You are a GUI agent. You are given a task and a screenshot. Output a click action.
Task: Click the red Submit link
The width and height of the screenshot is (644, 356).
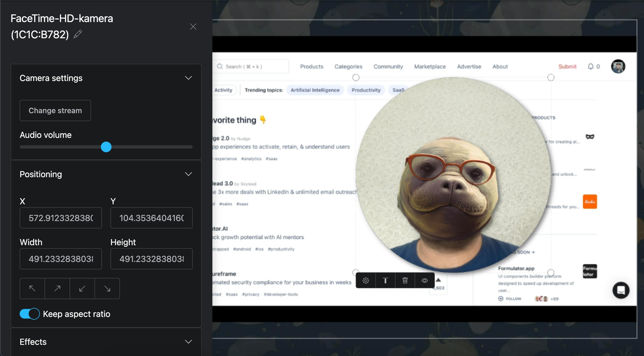[x=567, y=66]
